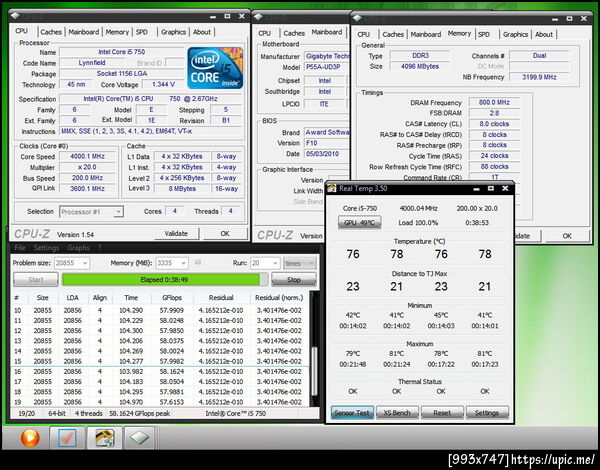This screenshot has height=470, width=600.
Task: Click the Stop button in LinX
Action: 294,279
